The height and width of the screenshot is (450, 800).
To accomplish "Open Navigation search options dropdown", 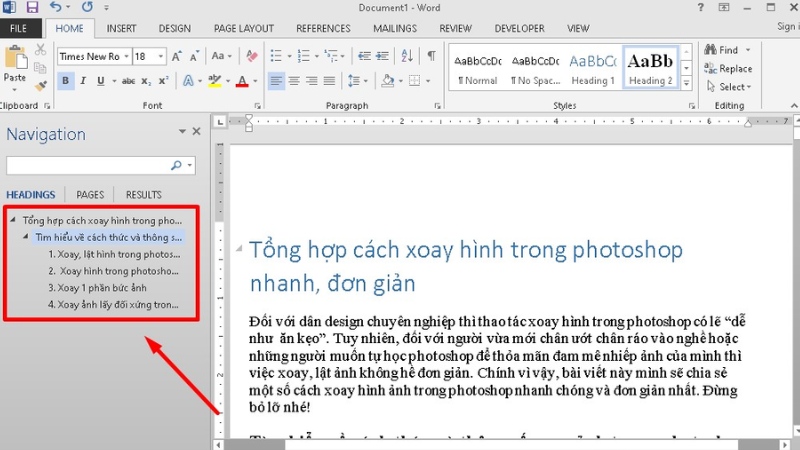I will tap(190, 165).
